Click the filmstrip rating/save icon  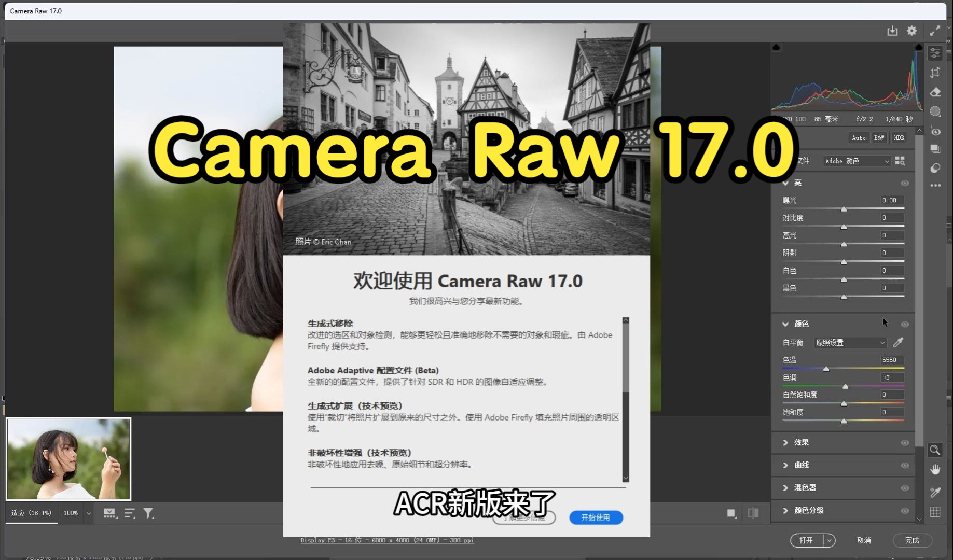pyautogui.click(x=109, y=513)
